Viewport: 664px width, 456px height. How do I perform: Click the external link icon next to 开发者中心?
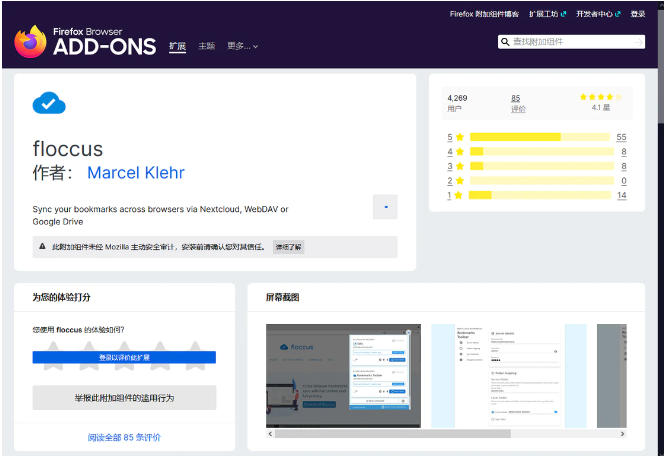(x=618, y=14)
